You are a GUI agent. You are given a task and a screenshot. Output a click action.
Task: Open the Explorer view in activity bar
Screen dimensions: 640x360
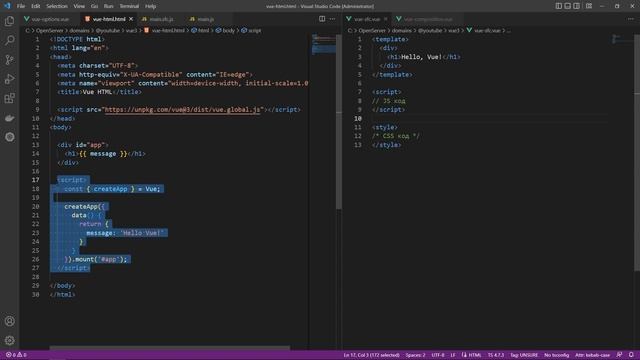pos(9,21)
